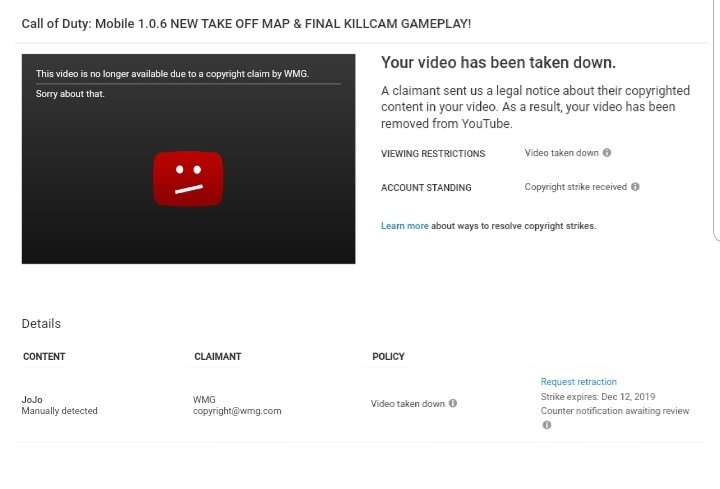Click the CLAIMANT column header
Screen dimensions: 720x489
point(218,356)
